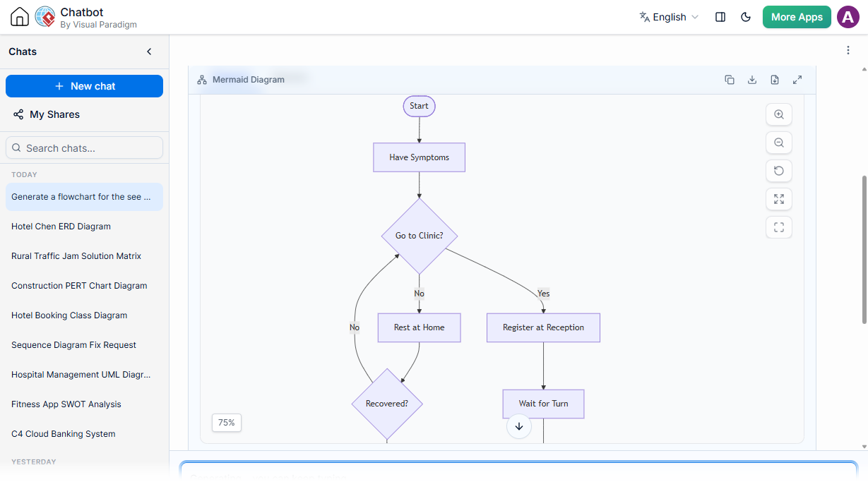Open the chat options kebab menu
The height and width of the screenshot is (482, 868).
point(848,50)
